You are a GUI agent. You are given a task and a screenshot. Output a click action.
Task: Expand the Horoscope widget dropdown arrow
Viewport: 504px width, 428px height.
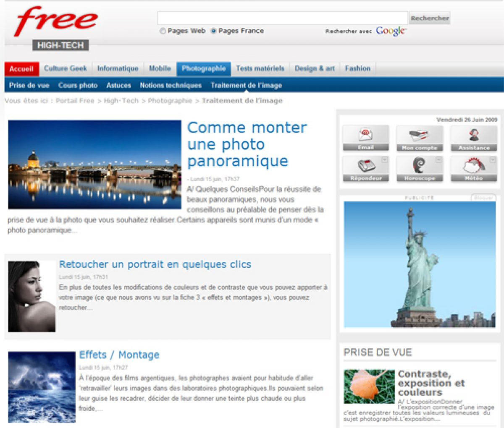[x=438, y=160]
